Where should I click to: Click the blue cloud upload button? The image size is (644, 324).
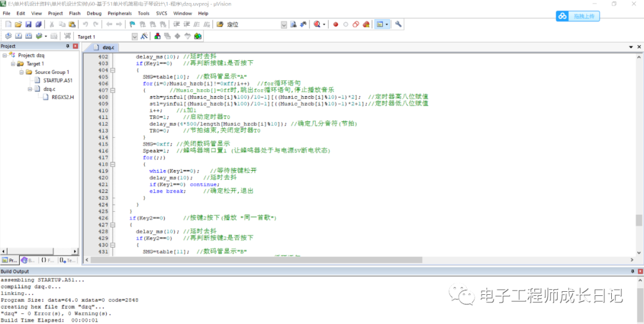(577, 16)
